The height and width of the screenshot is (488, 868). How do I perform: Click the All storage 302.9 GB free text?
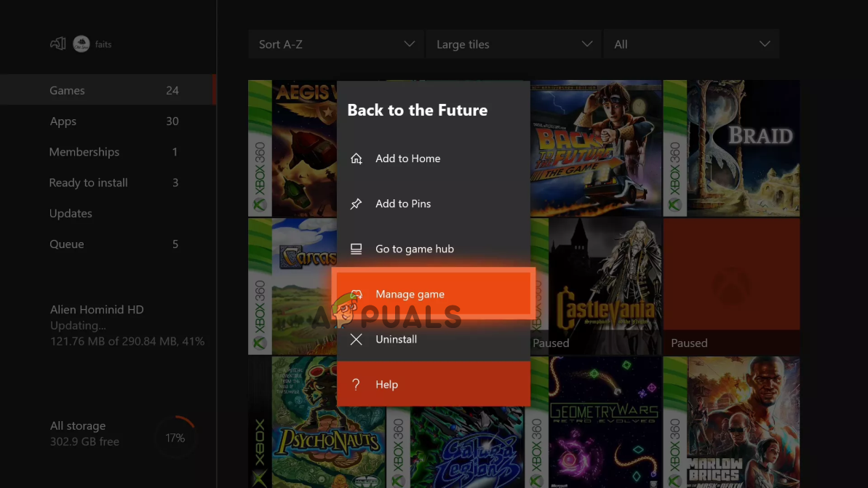[x=84, y=433]
